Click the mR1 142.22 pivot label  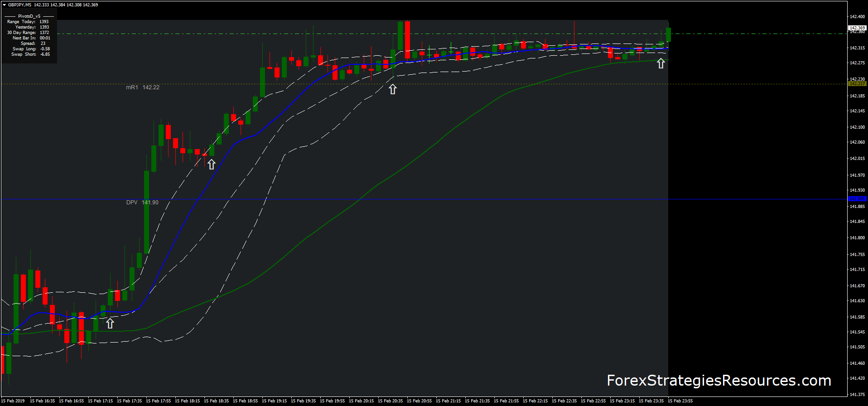click(143, 87)
